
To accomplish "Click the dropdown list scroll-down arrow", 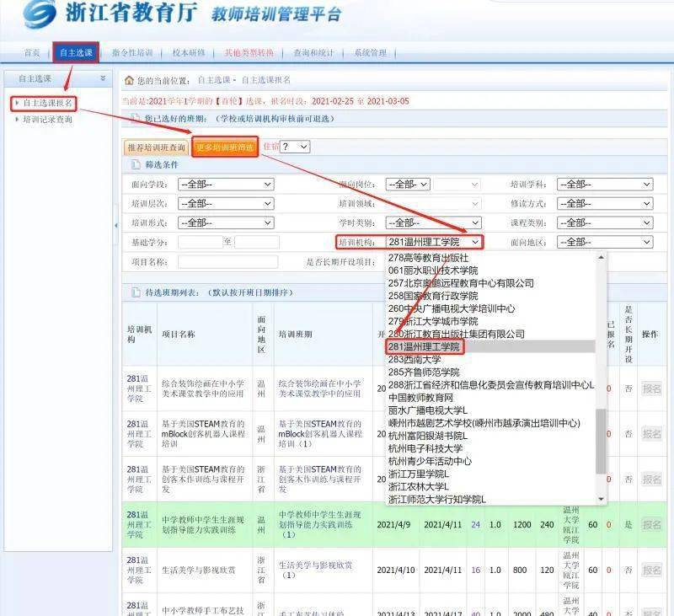I will point(601,499).
